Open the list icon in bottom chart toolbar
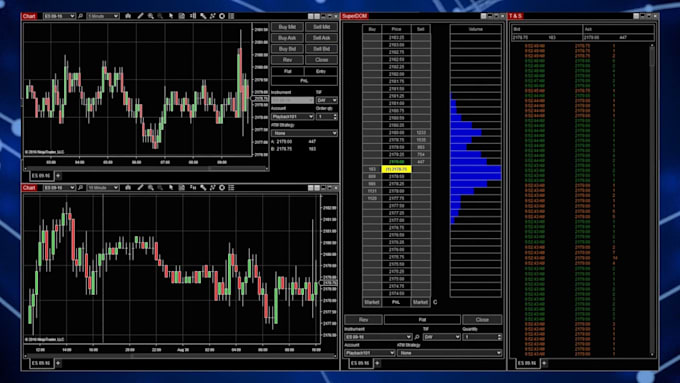Image resolution: width=680 pixels, height=383 pixels. pyautogui.click(x=231, y=187)
